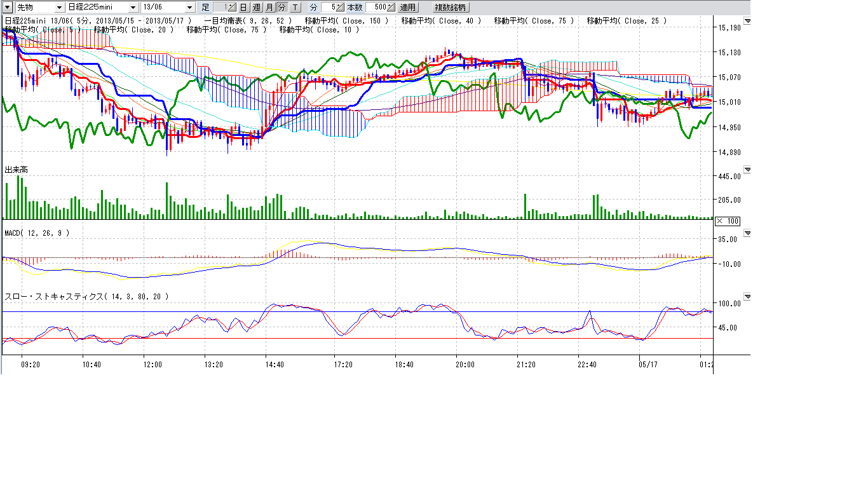Open the 出来高 volume panel menu triangle
This screenshot has width=868, height=488.
pos(747,170)
